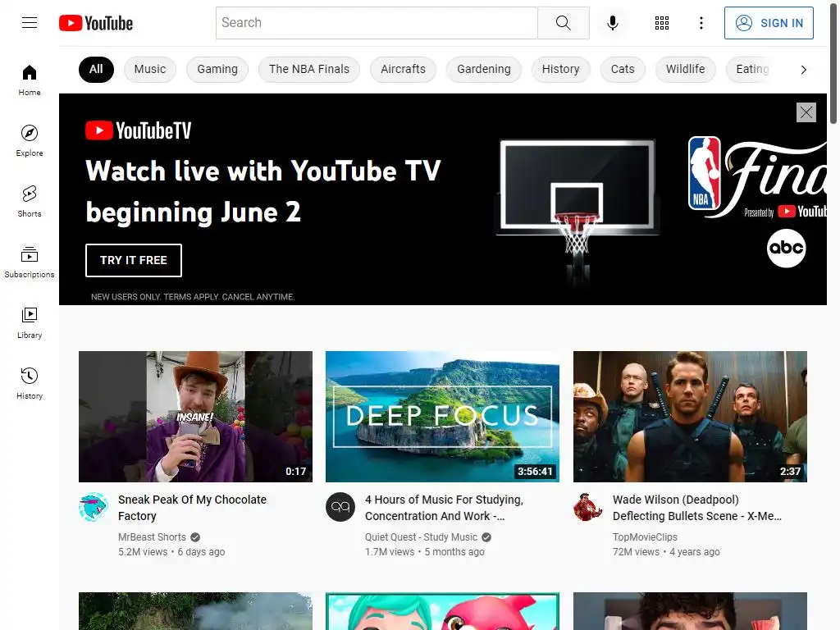Click the page vertical scrollbar thumb
Image resolution: width=840 pixels, height=630 pixels.
(x=833, y=64)
